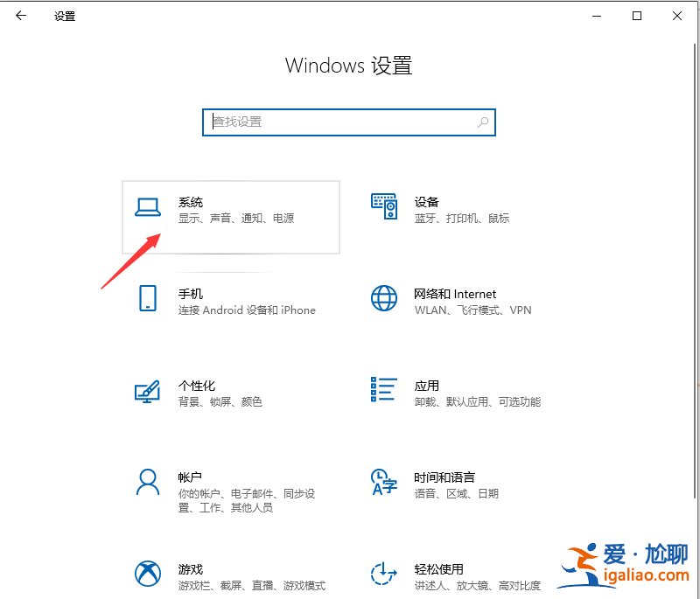Image resolution: width=700 pixels, height=599 pixels.
Task: Click the back arrow at top left
Action: coord(19,16)
